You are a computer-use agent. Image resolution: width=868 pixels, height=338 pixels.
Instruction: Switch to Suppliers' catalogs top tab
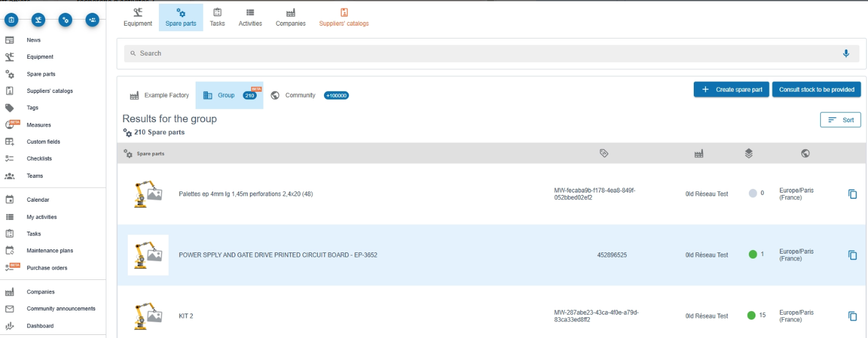(x=344, y=17)
